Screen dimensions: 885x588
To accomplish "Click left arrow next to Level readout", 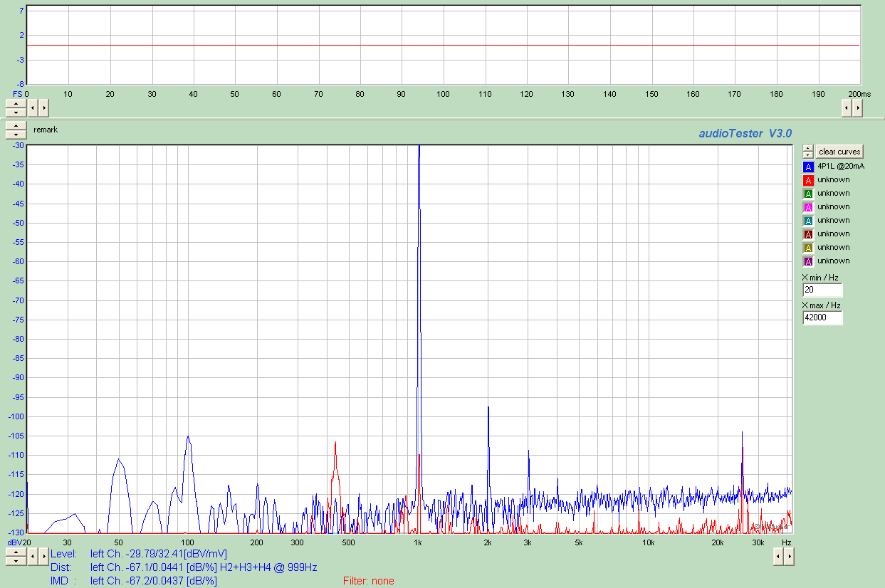I will click(33, 556).
